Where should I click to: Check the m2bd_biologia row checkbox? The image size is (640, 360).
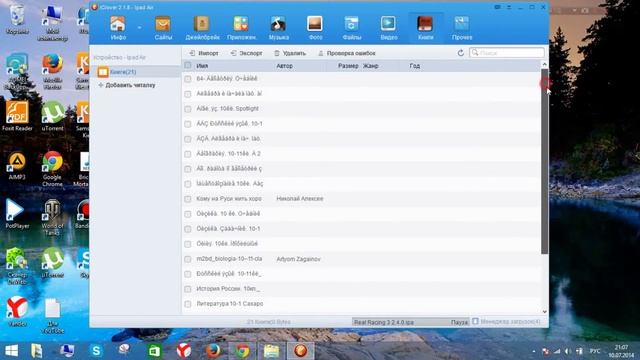(188, 259)
